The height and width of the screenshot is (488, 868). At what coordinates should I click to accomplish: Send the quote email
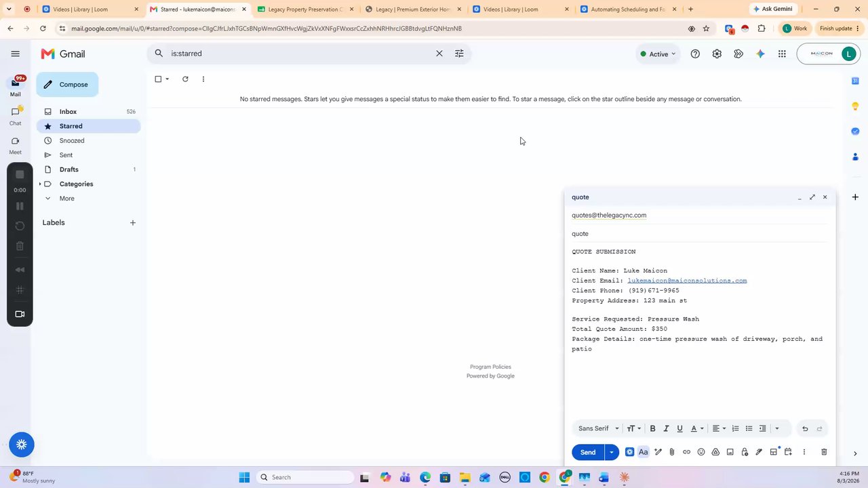point(588,452)
